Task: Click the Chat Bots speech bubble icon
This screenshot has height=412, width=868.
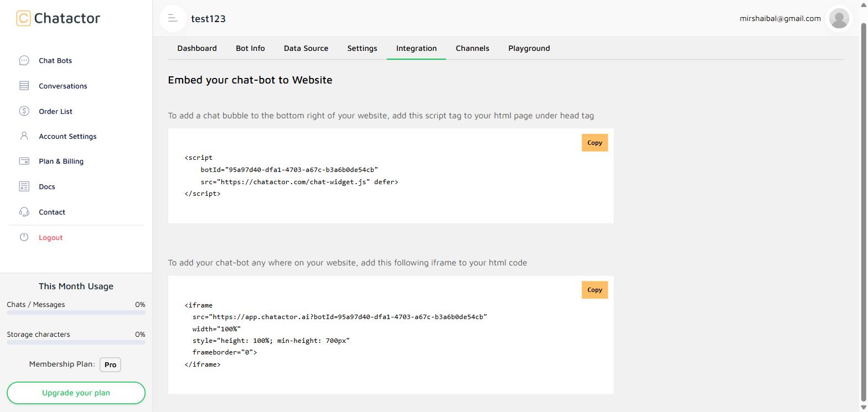Action: pos(24,60)
